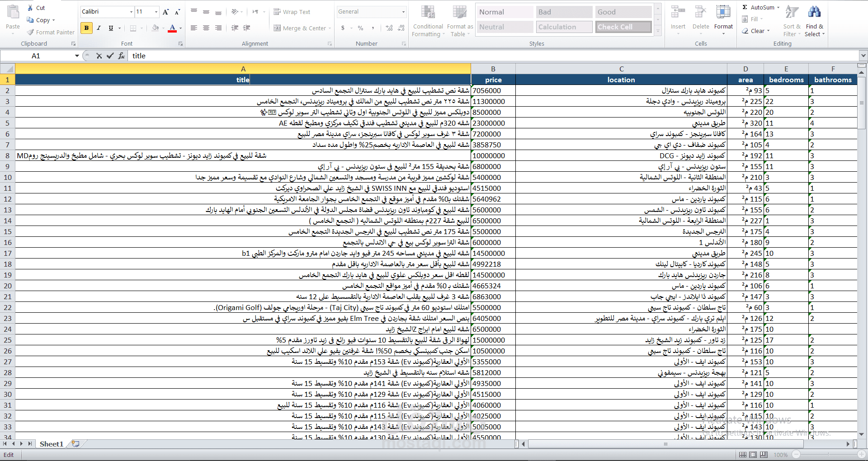This screenshot has width=868, height=461.
Task: Open the Clear menu button
Action: tap(755, 31)
